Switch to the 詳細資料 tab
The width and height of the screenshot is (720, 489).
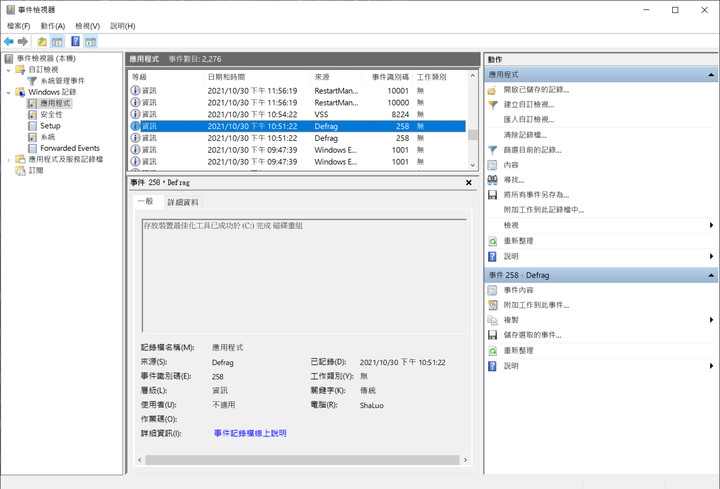tap(183, 202)
